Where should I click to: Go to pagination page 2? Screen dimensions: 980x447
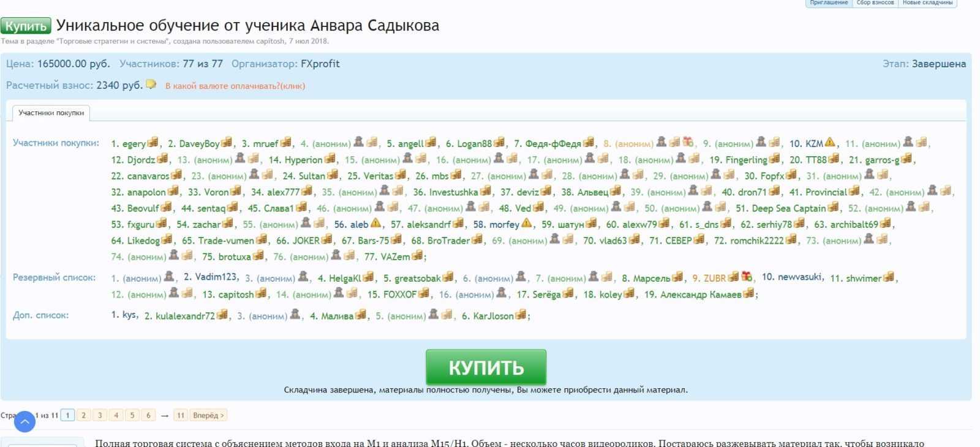point(84,415)
